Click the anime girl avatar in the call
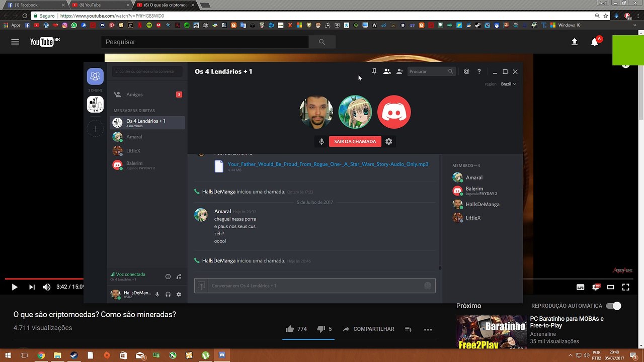This screenshot has height=362, width=644. click(x=355, y=112)
